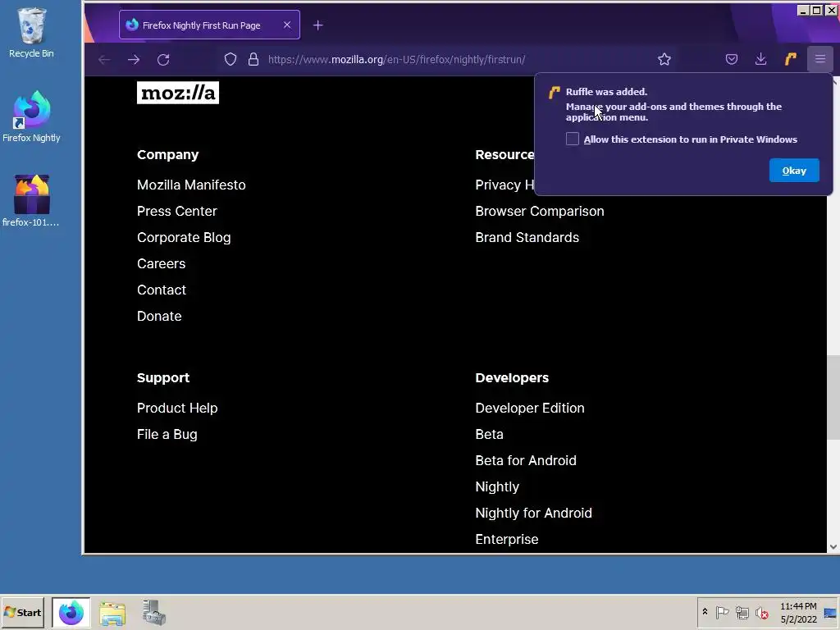Open Developer Edition link

tap(530, 409)
